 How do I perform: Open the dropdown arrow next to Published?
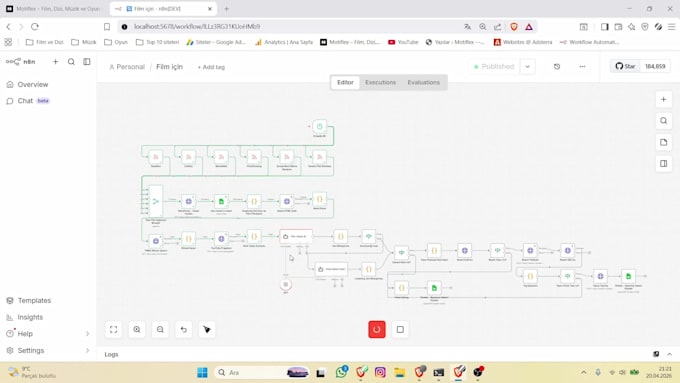click(x=527, y=66)
